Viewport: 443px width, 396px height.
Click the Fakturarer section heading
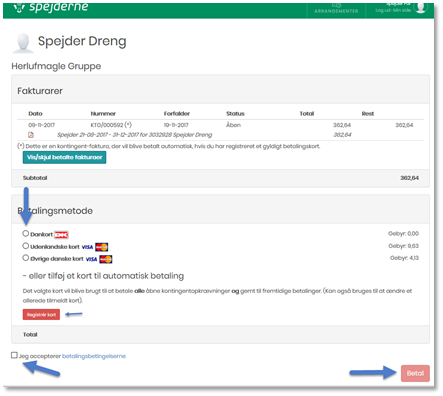tap(40, 91)
